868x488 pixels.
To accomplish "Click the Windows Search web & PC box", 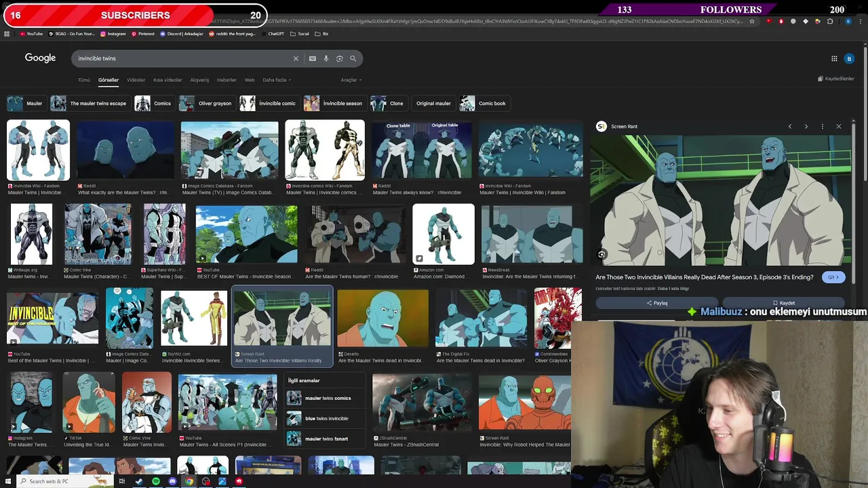I will [65, 481].
